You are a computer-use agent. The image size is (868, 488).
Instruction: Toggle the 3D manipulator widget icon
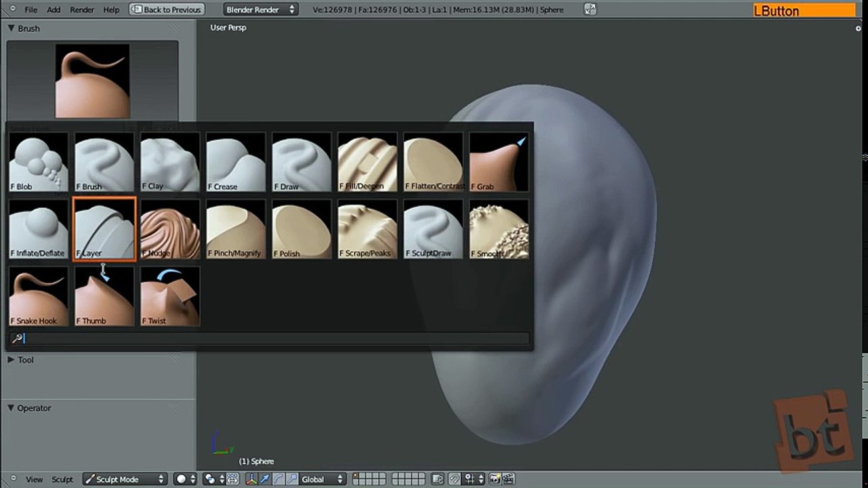coord(251,479)
